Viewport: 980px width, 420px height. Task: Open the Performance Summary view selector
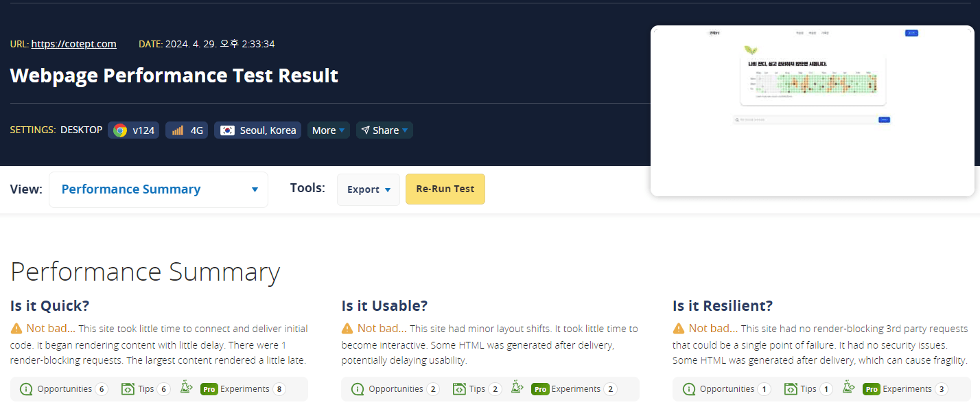159,189
